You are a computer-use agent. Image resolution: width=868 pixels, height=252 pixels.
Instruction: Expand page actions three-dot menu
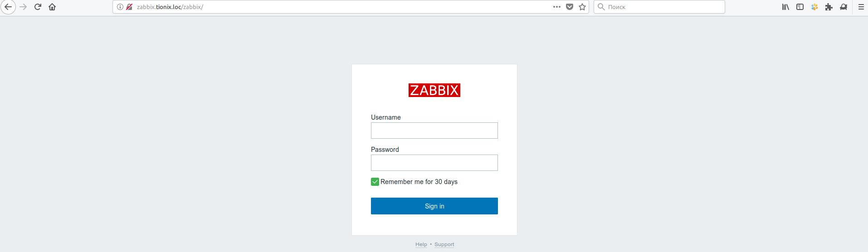coord(557,7)
